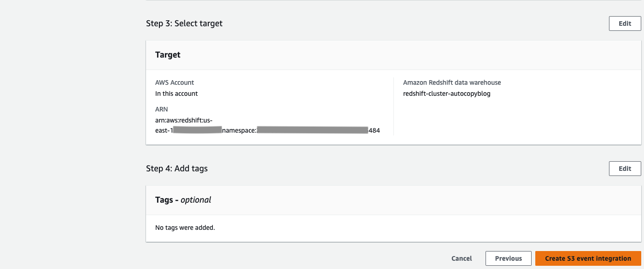The image size is (644, 269).
Task: Click the redacted bar after namespace:
Action: (x=312, y=130)
